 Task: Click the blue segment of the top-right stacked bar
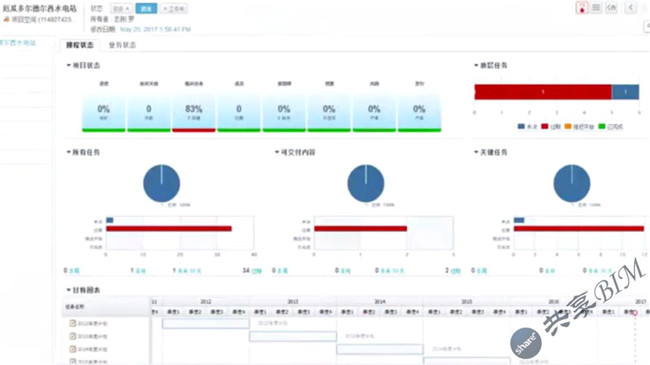(x=626, y=92)
